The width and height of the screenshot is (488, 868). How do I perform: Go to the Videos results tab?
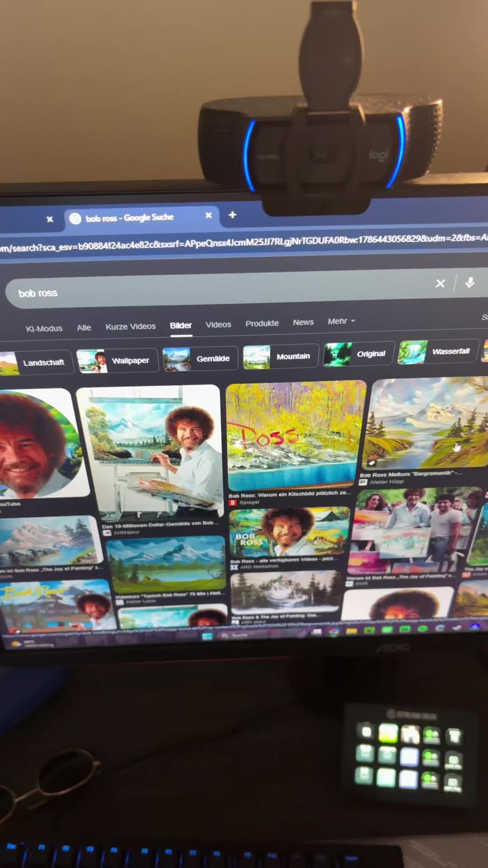pyautogui.click(x=218, y=325)
